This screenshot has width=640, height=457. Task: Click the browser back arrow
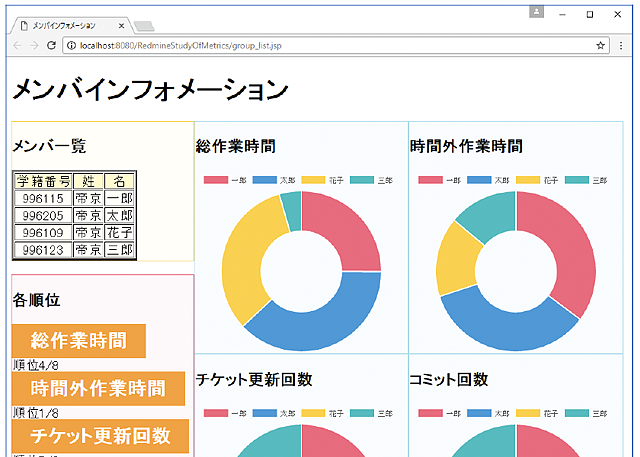coord(15,45)
